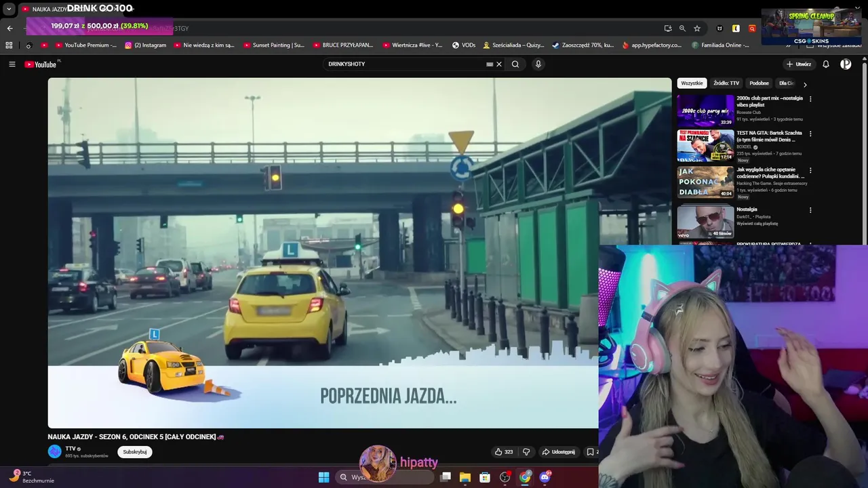The height and width of the screenshot is (488, 868).
Task: Go back with browser back arrow
Action: coord(9,28)
